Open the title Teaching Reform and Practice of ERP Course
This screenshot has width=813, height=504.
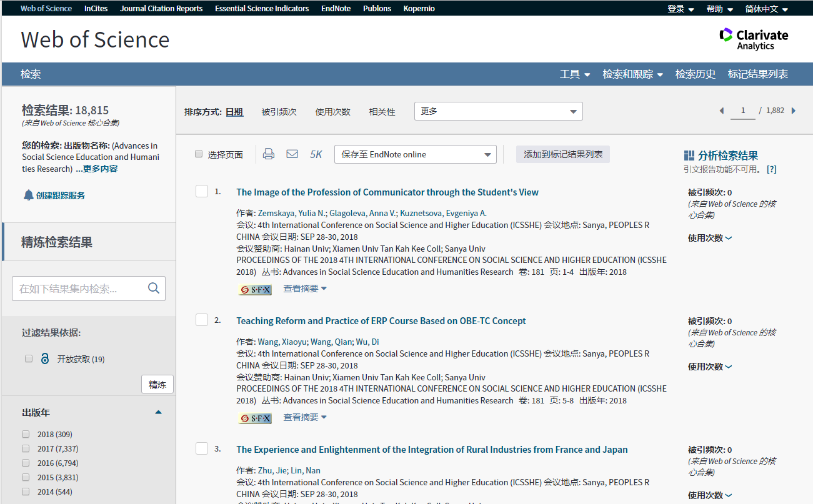(x=381, y=321)
